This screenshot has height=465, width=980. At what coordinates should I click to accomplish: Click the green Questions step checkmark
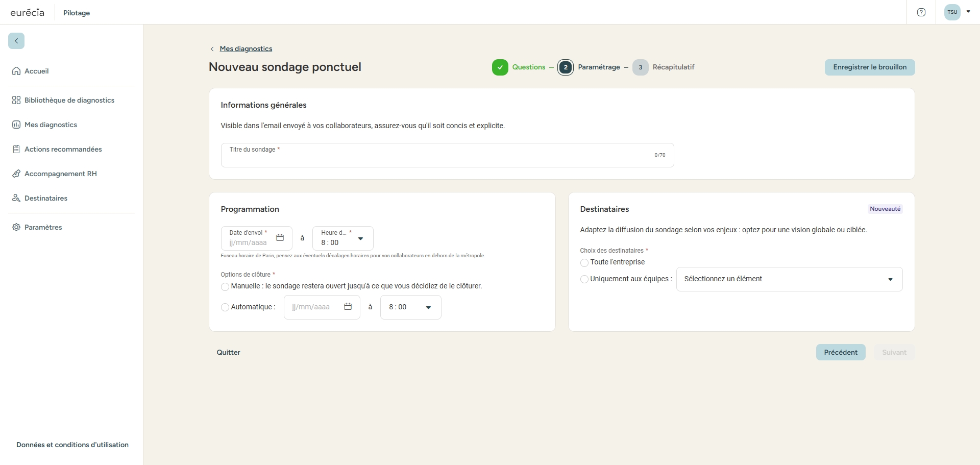click(500, 67)
